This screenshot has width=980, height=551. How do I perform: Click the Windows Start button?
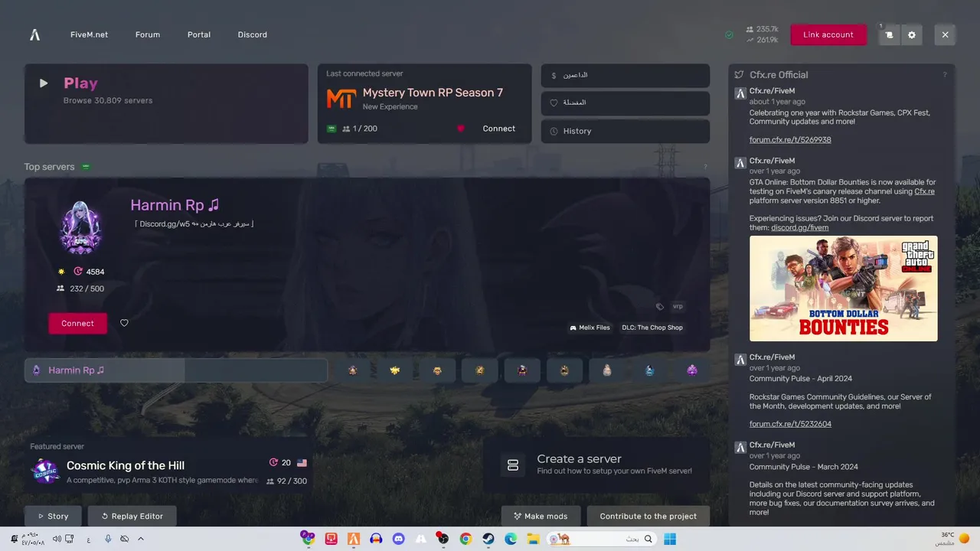click(670, 539)
